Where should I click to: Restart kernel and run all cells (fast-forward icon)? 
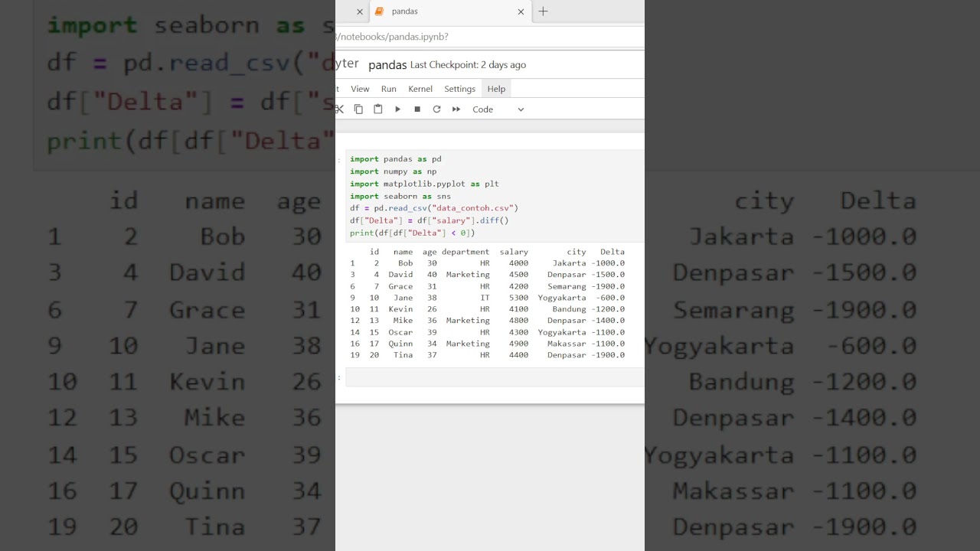coord(456,109)
